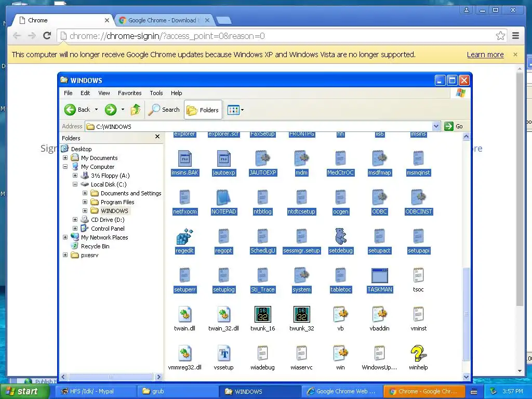
Task: Select the twain.dll file icon
Action: [x=184, y=314]
